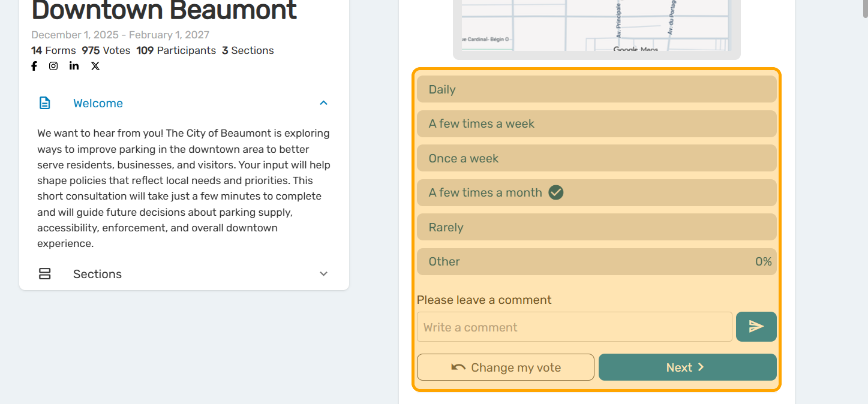The height and width of the screenshot is (404, 868).
Task: Click the send comment arrow icon
Action: [x=756, y=327]
